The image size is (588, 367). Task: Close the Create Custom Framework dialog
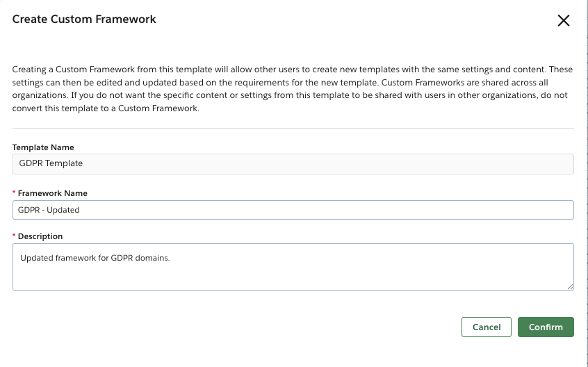tap(564, 20)
